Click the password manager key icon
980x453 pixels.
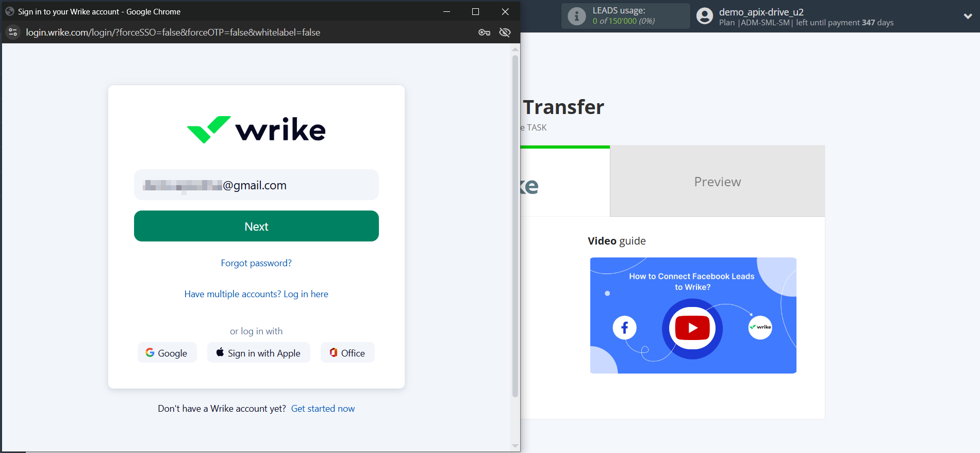[x=484, y=33]
